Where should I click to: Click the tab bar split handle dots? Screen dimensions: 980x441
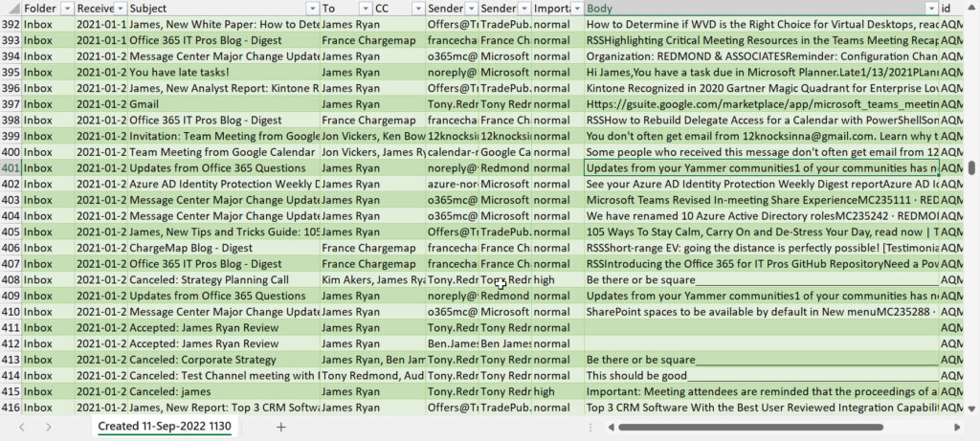[x=590, y=428]
